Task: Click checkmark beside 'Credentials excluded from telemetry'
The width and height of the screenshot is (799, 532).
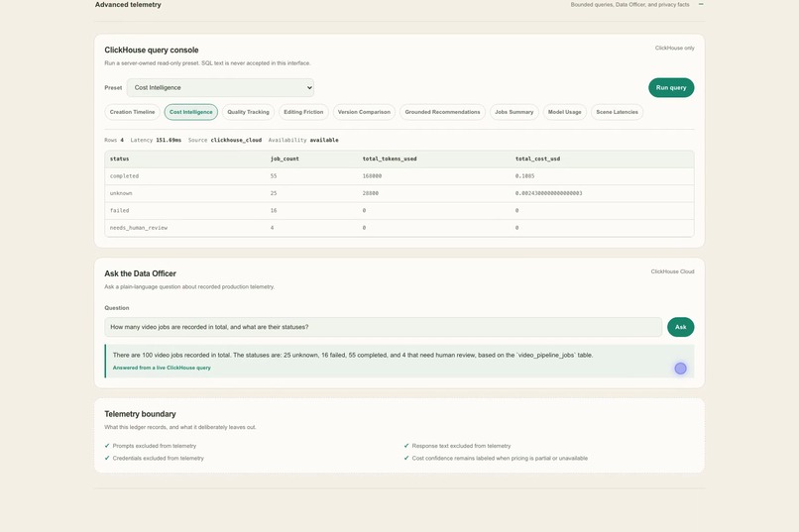Action: pyautogui.click(x=107, y=458)
